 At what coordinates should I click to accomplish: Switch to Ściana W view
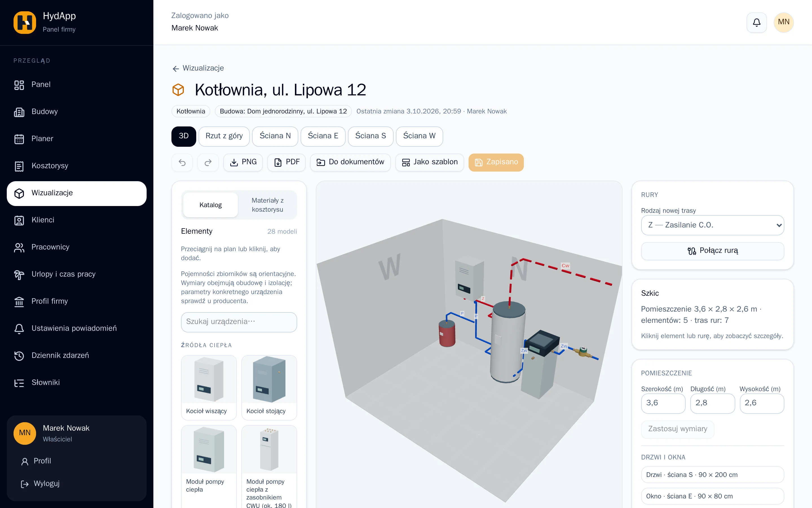(x=420, y=136)
